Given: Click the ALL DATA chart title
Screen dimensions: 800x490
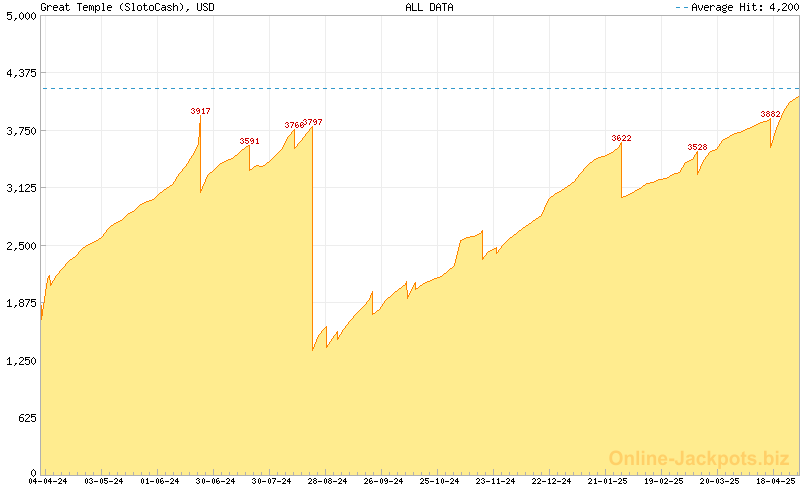Looking at the screenshot, I should tap(429, 7).
